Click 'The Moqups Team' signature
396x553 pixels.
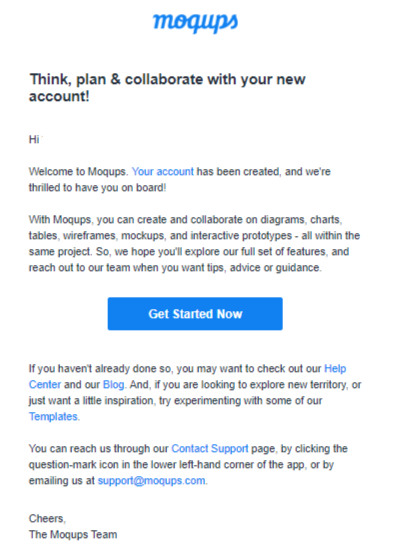[73, 535]
